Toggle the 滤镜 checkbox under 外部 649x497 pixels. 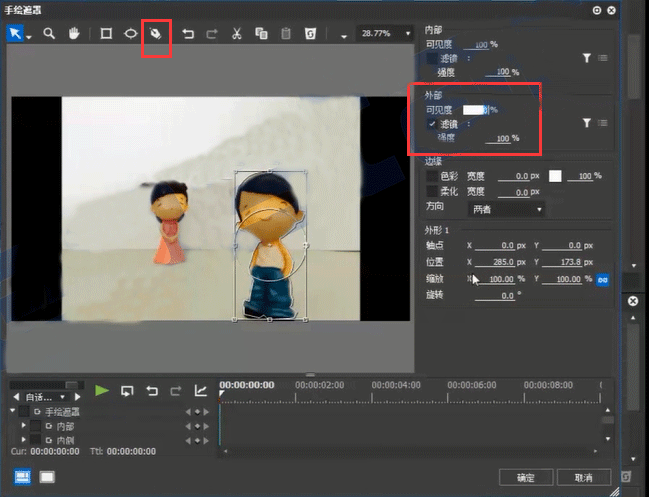pyautogui.click(x=432, y=123)
